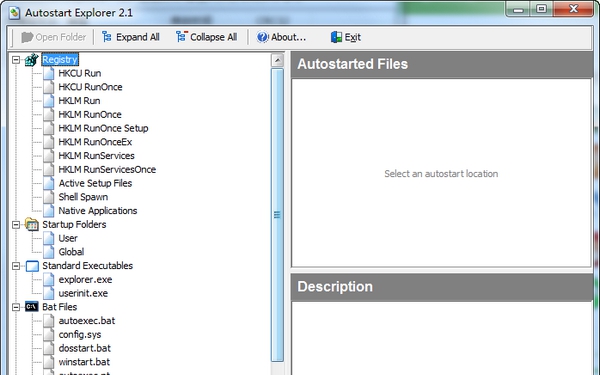Click the Bat Files console icon
The image size is (600, 375).
tap(32, 307)
